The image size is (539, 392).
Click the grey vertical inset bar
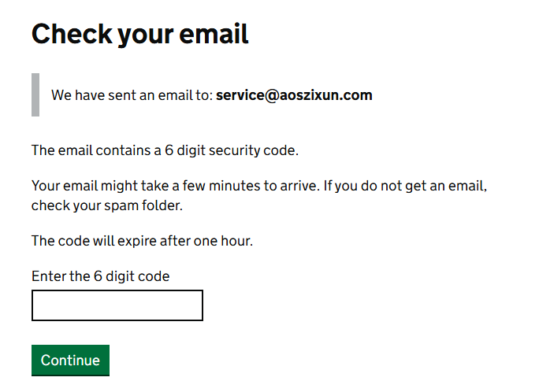[35, 94]
